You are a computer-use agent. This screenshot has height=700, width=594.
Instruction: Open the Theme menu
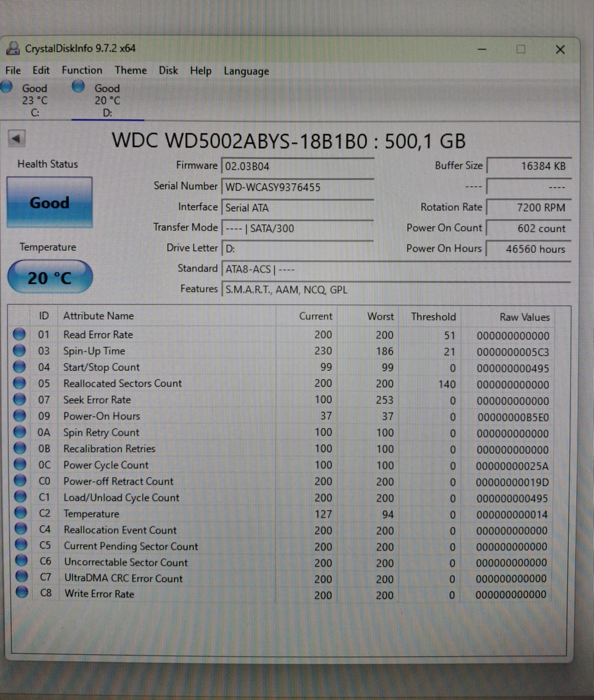[131, 70]
